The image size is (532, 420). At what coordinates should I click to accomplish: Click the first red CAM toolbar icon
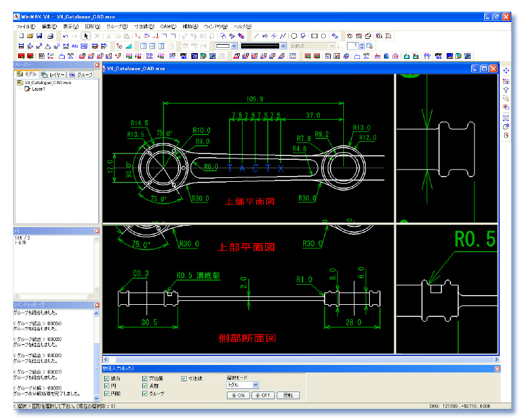tap(21, 56)
